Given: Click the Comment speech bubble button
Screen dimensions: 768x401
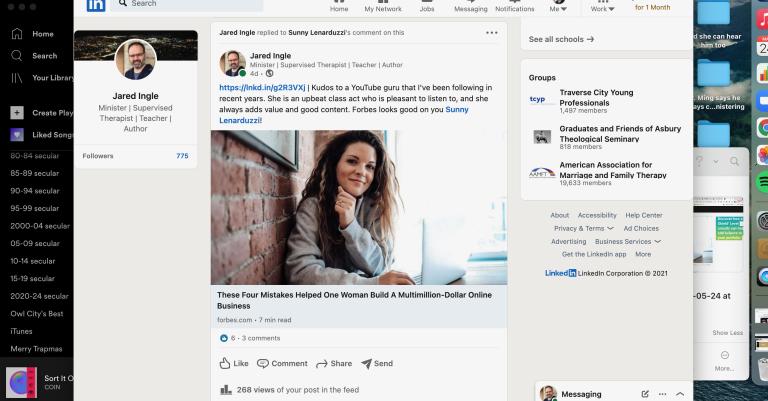Looking at the screenshot, I should coord(282,363).
